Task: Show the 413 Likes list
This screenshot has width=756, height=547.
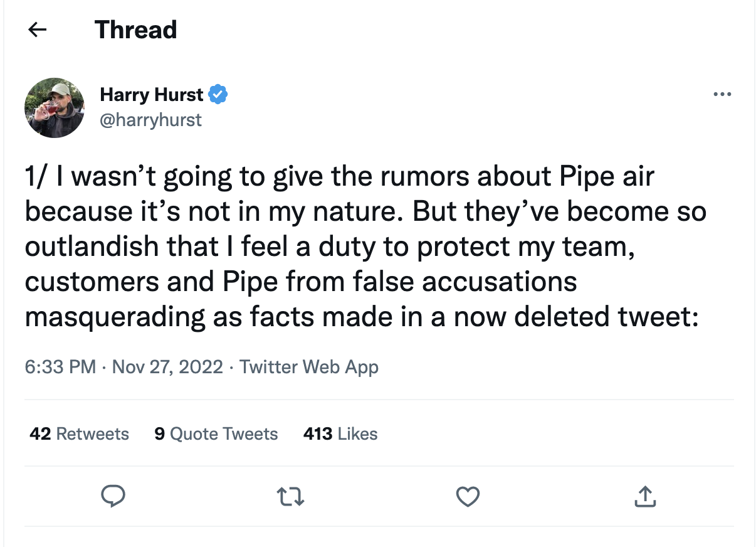Action: point(340,433)
